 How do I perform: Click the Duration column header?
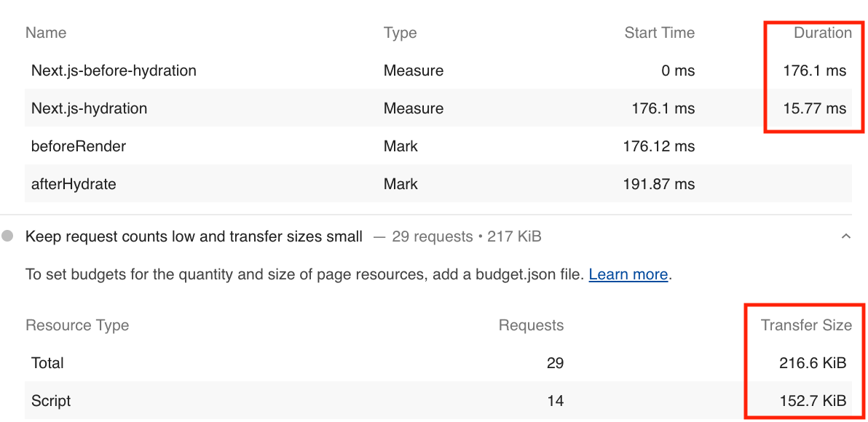[x=822, y=33]
